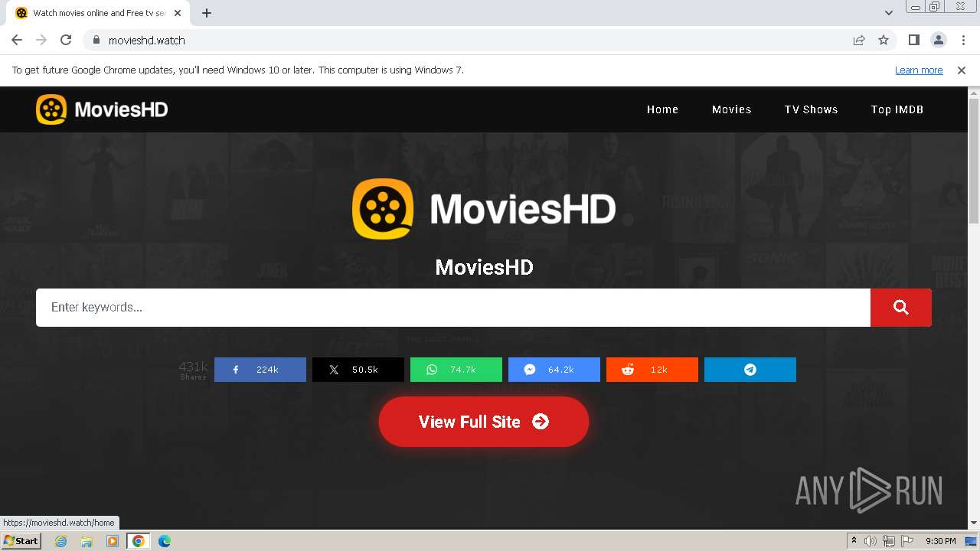Open Microsoft Edge from taskbar
Screen dimensions: 980x551
(x=165, y=541)
